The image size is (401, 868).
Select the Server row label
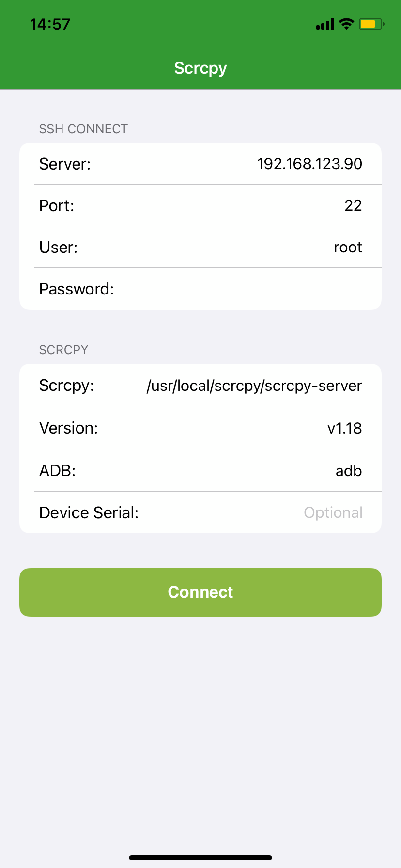coord(65,164)
